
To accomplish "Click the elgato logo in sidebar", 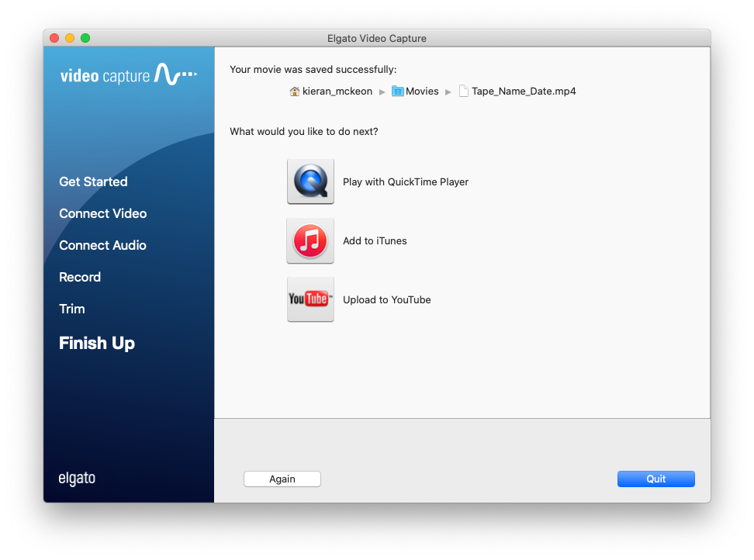I will pos(77,479).
